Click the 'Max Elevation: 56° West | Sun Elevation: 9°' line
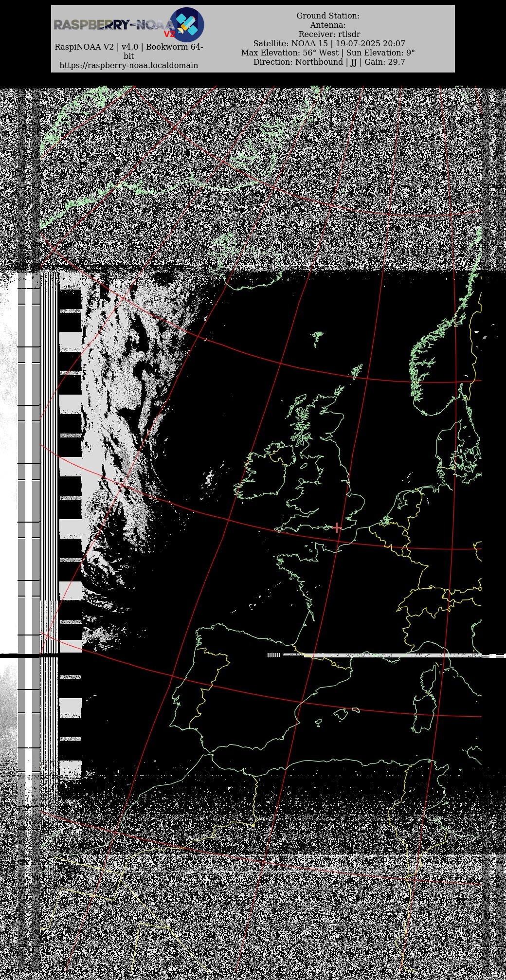 click(328, 53)
